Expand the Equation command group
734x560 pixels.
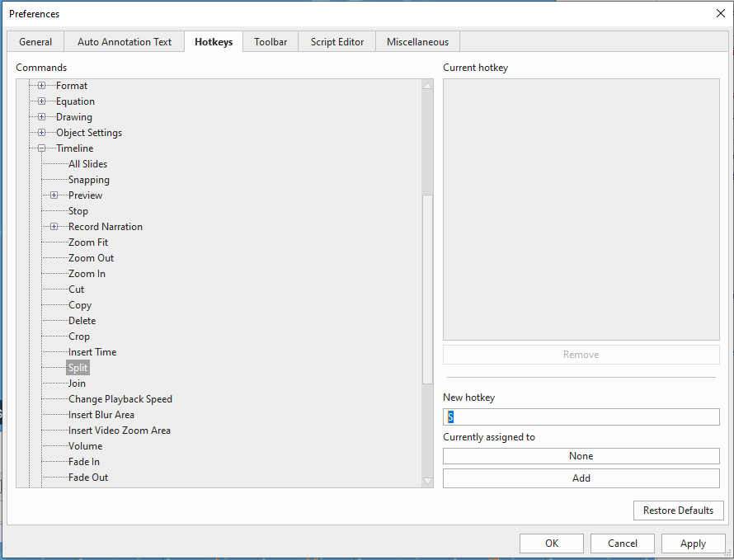click(41, 101)
